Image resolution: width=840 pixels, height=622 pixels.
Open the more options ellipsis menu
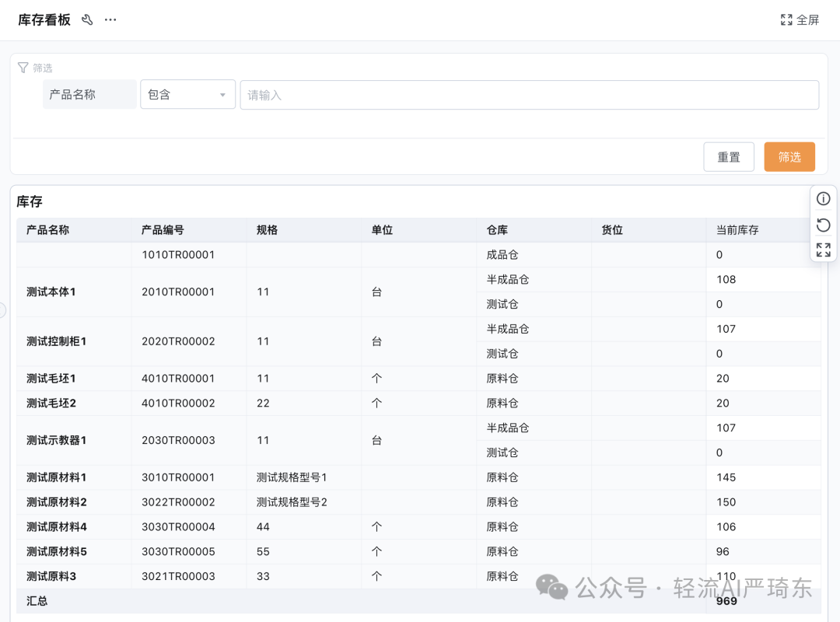point(110,19)
